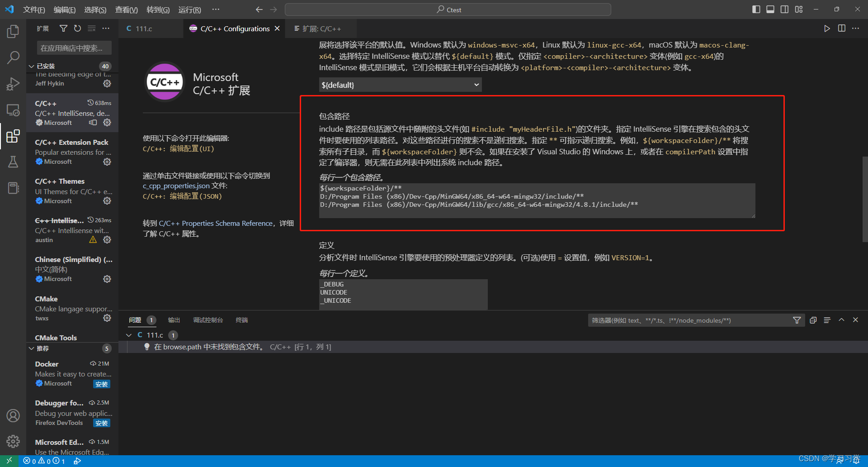The image size is (868, 467).
Task: Open the 编辑(E) menu
Action: [65, 10]
